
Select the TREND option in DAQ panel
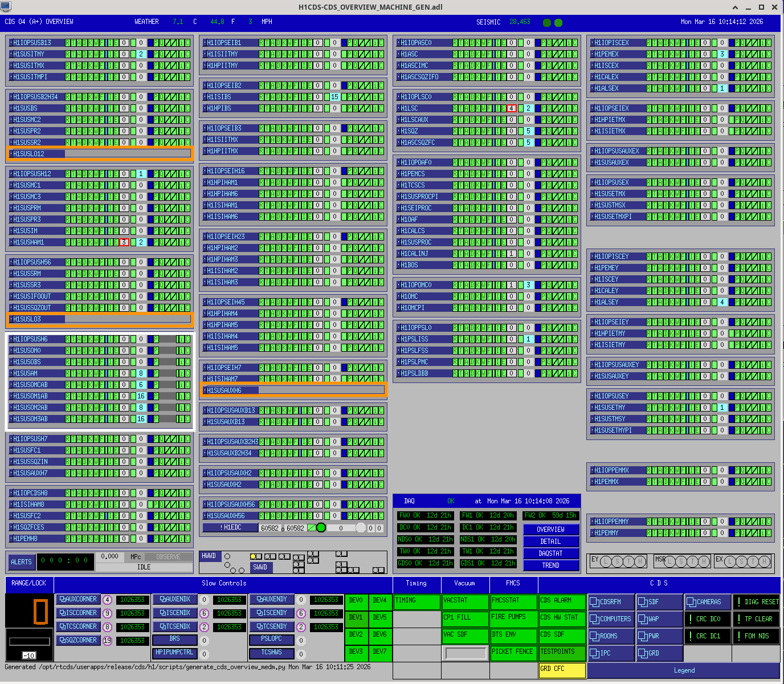click(550, 565)
